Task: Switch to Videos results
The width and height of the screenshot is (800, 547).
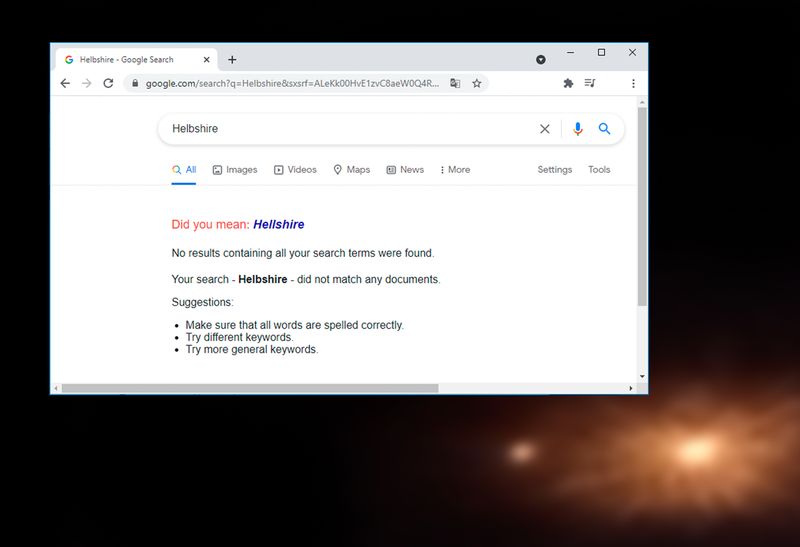Action: pos(295,170)
